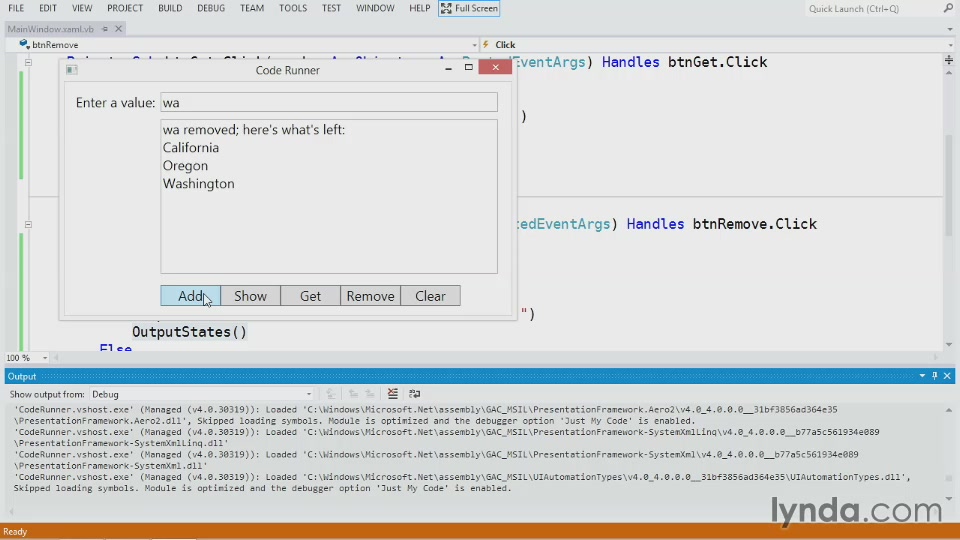This screenshot has height=540, width=960.
Task: Open the BUILD menu
Action: [x=170, y=8]
